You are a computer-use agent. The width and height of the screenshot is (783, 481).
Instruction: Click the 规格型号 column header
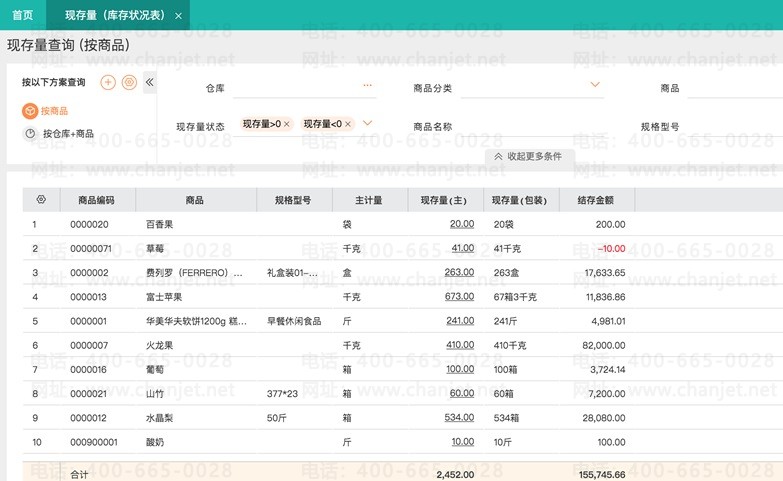coord(294,200)
